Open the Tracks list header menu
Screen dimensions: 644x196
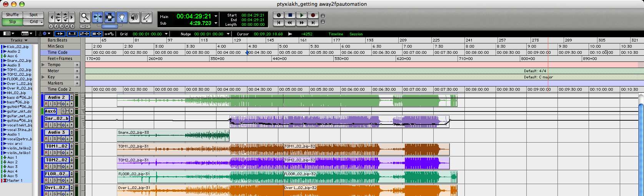coord(19,40)
